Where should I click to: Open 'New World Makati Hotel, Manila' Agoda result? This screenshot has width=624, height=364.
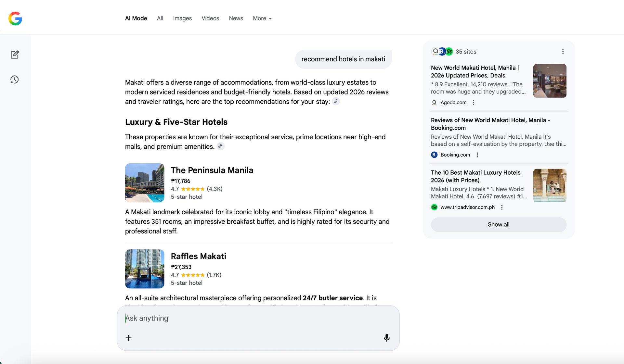[475, 71]
